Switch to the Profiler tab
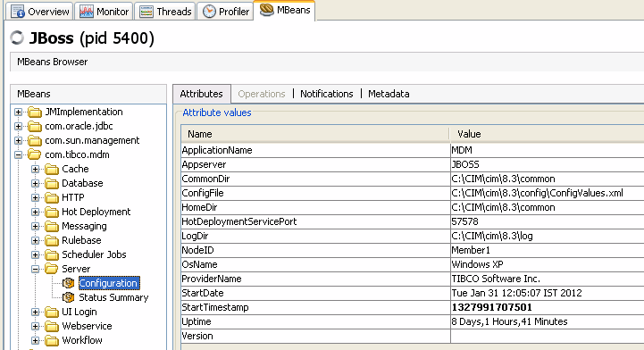644x350 pixels. tap(225, 12)
